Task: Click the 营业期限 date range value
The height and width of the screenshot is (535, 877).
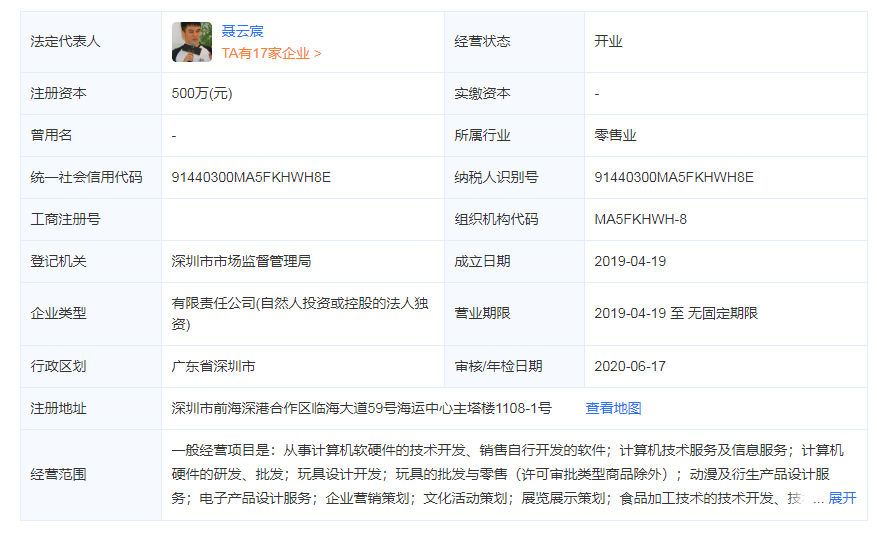Action: [x=675, y=313]
